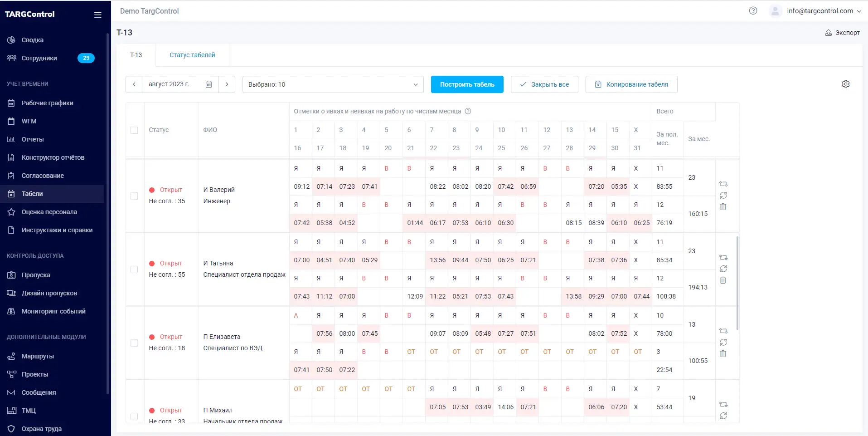Screen dimensions: 868x436
Task: Click Открыт status of И Валерий
Action: (171, 190)
